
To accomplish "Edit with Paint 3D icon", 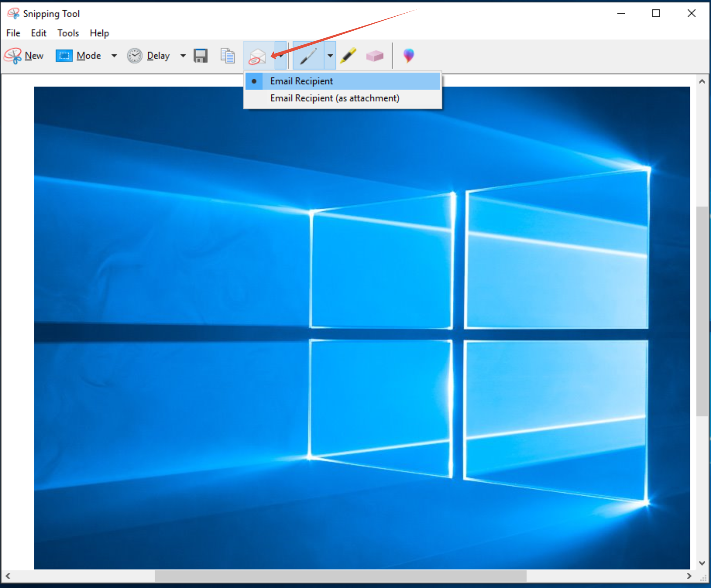I will pyautogui.click(x=408, y=56).
